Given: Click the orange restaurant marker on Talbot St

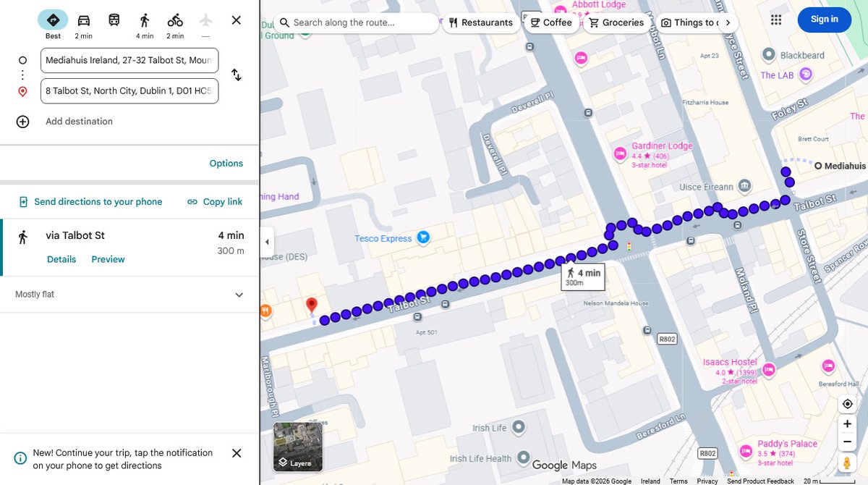Looking at the screenshot, I should [x=265, y=311].
